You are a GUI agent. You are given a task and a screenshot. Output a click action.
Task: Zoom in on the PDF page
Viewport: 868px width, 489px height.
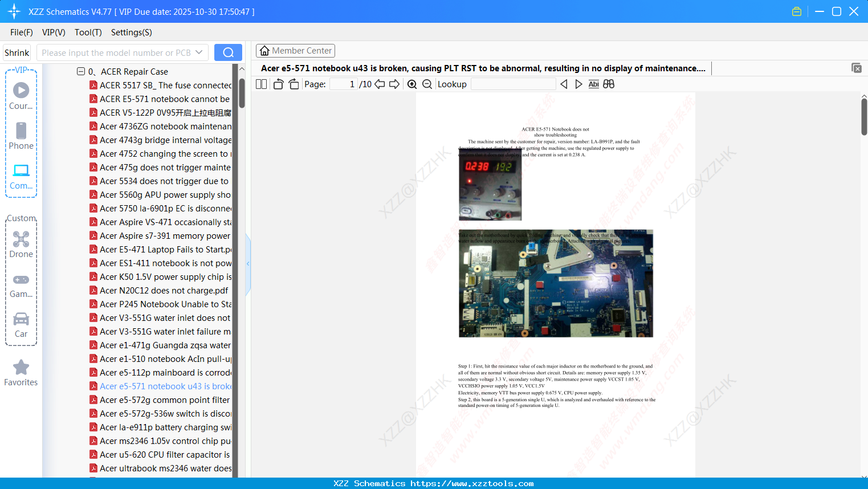412,84
